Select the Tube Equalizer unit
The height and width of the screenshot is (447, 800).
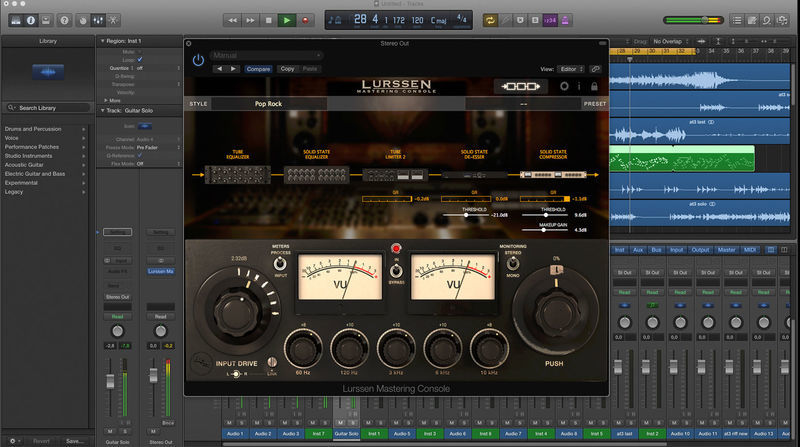(x=238, y=175)
